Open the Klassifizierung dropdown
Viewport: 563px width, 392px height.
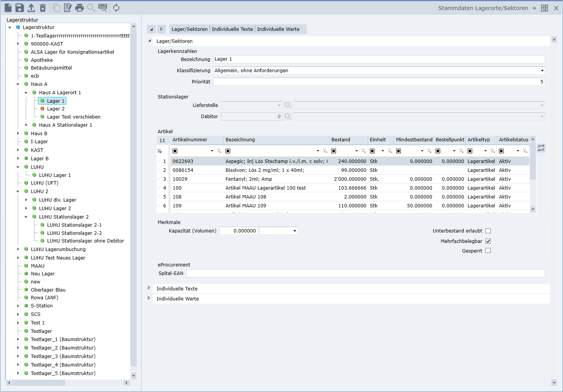(x=542, y=71)
